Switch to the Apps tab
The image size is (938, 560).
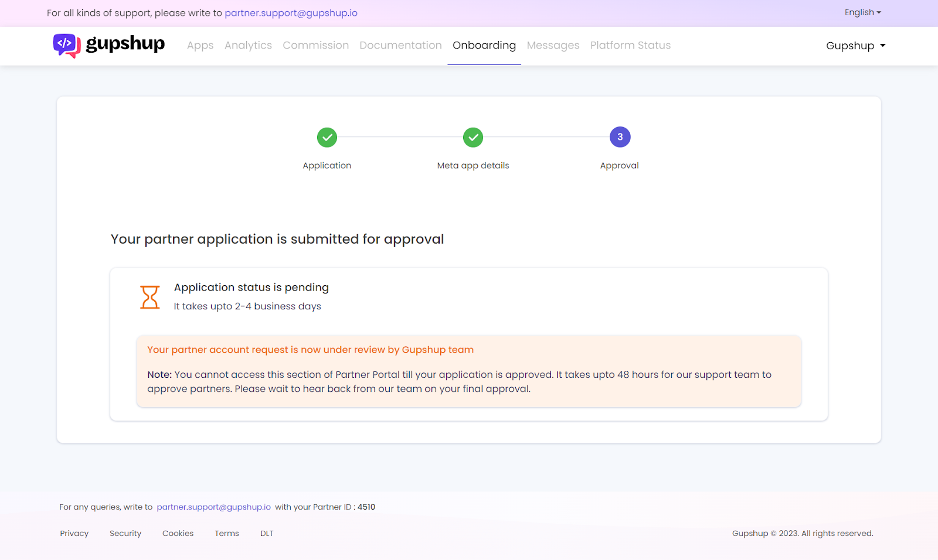200,45
